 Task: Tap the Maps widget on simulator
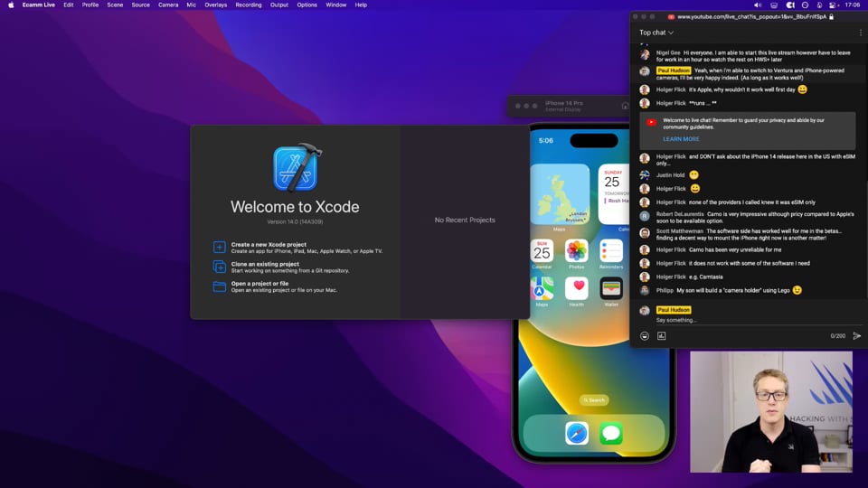click(x=560, y=194)
